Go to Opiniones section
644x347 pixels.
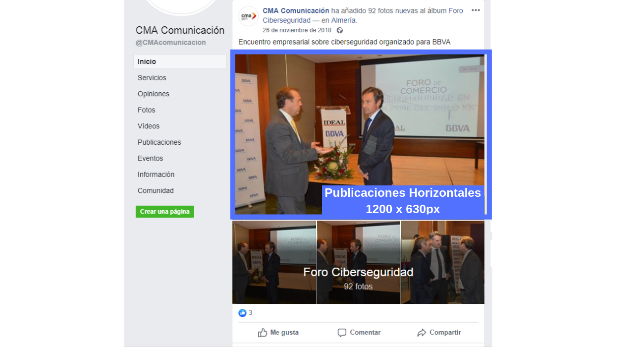pyautogui.click(x=154, y=94)
